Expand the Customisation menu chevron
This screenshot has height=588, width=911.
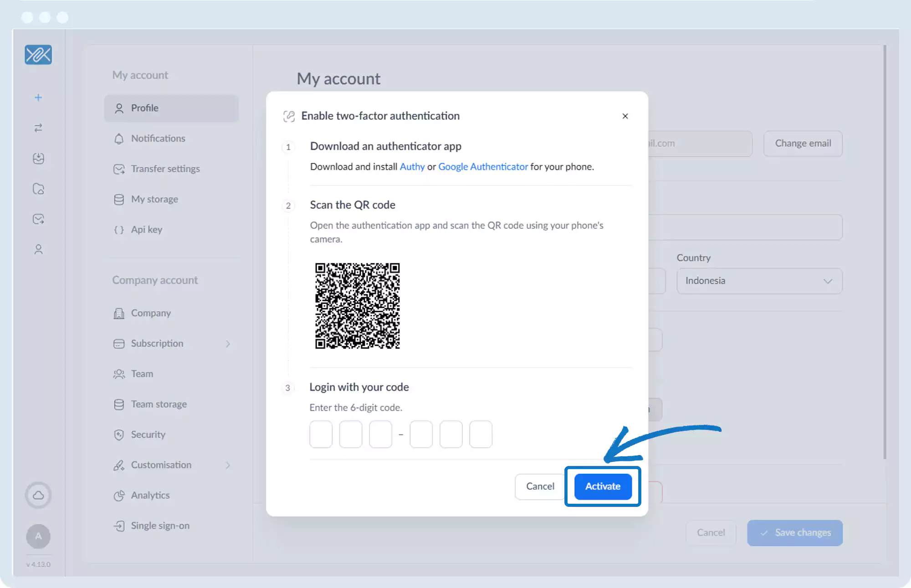228,465
